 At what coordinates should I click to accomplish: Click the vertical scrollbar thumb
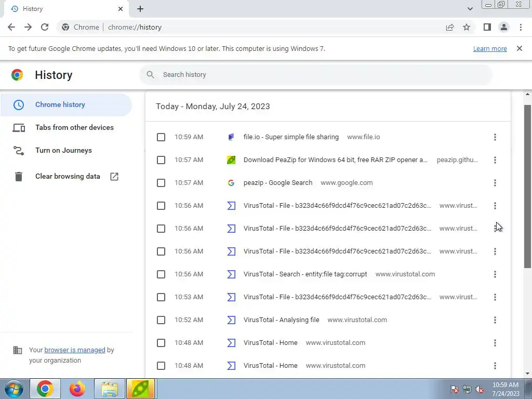528,187
